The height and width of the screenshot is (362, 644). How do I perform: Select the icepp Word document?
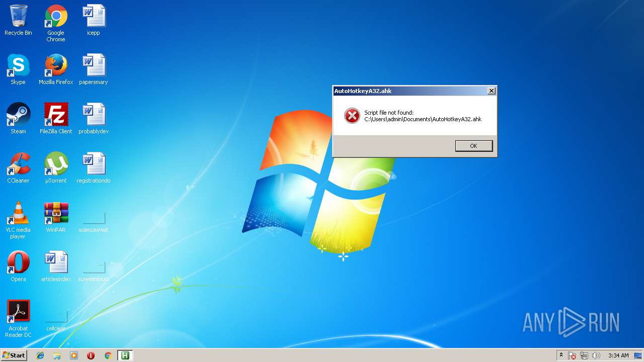coord(94,20)
